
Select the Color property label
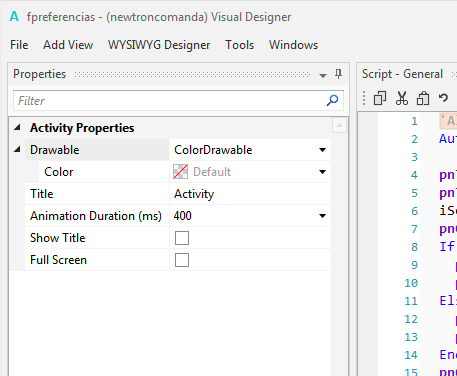(x=59, y=172)
